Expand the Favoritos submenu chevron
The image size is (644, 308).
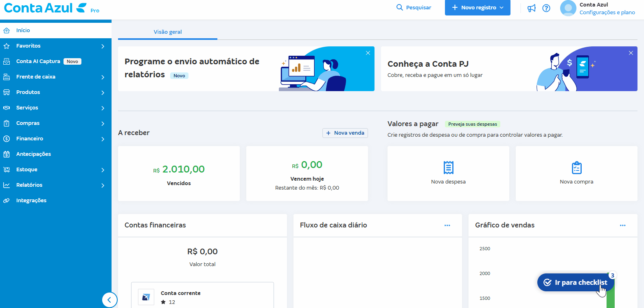(103, 46)
